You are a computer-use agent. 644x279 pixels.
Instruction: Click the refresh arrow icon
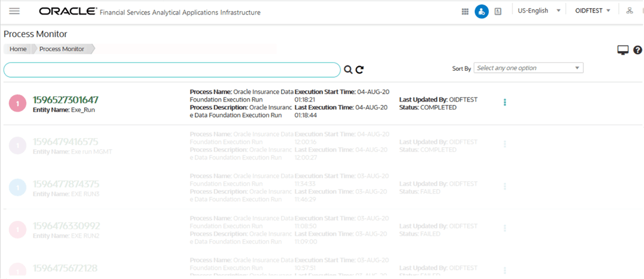(360, 70)
